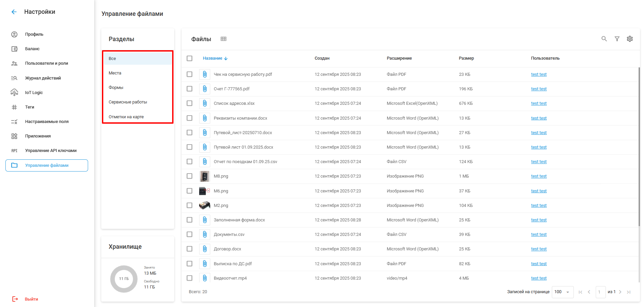Open the M2.png image thumbnail
This screenshot has height=307, width=644.
coord(205,206)
